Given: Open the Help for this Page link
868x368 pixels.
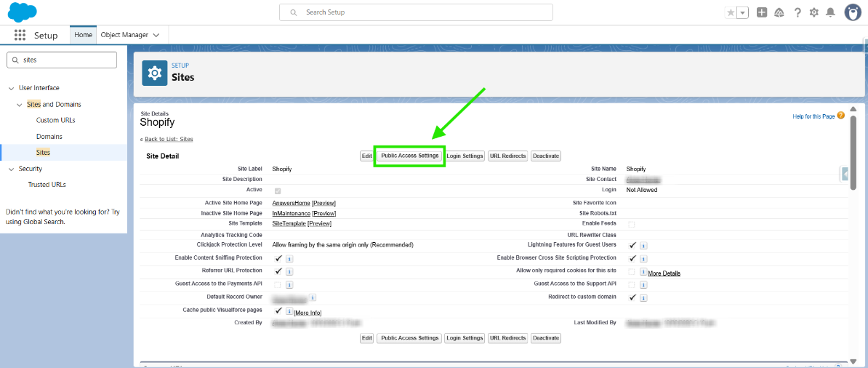Looking at the screenshot, I should click(x=813, y=116).
